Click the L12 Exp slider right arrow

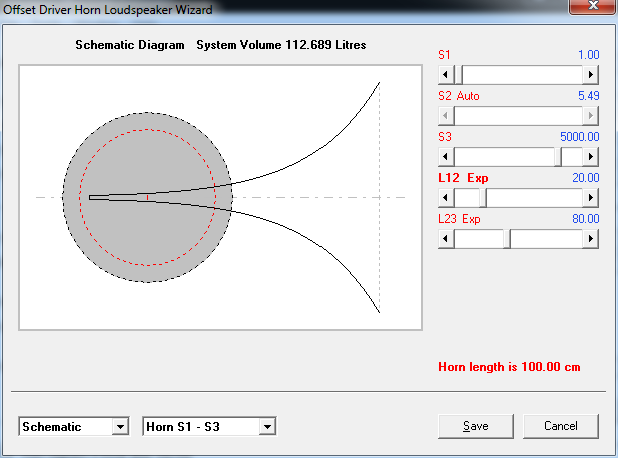(x=590, y=197)
